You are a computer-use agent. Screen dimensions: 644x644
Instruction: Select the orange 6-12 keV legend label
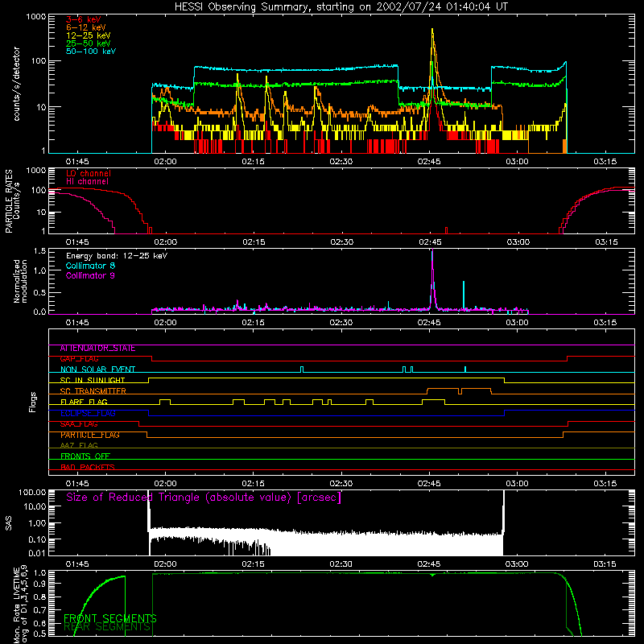click(86, 27)
